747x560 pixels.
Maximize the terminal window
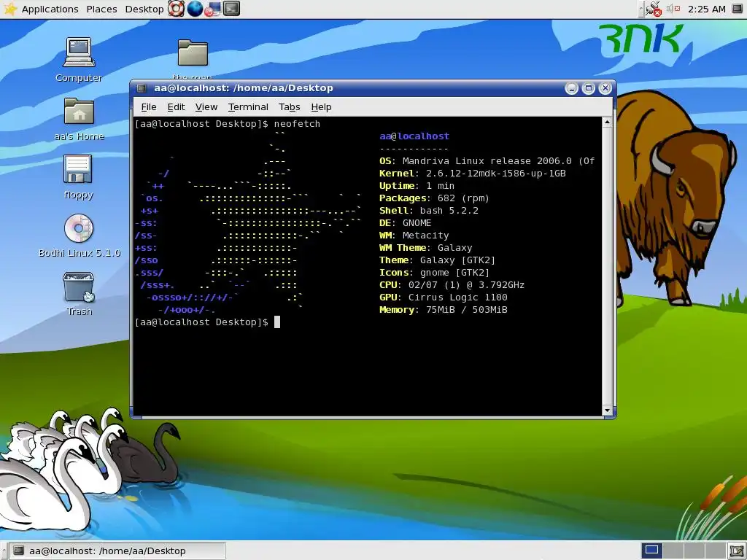point(589,88)
